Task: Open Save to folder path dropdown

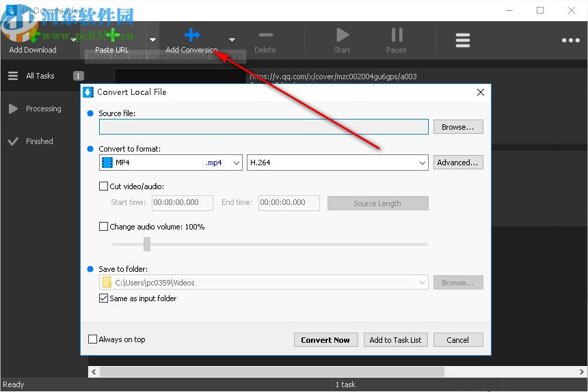Action: 423,282
